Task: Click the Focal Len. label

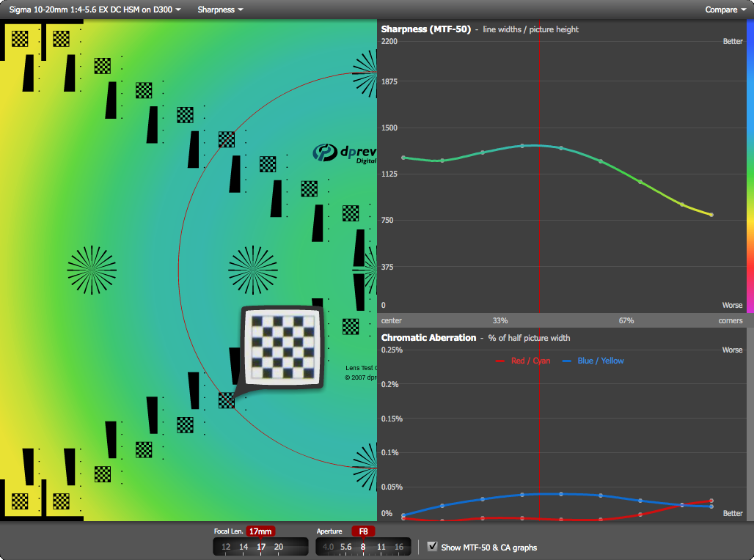Action: (228, 531)
